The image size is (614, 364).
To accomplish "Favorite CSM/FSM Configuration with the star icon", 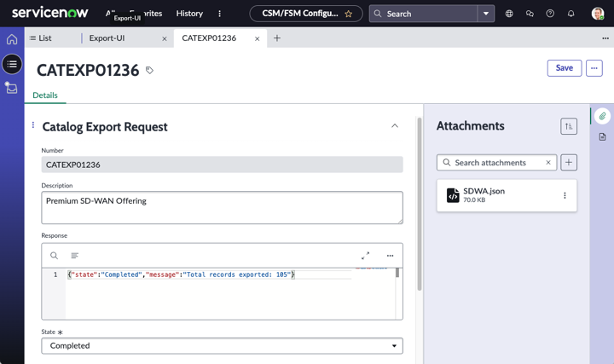I will coord(348,14).
